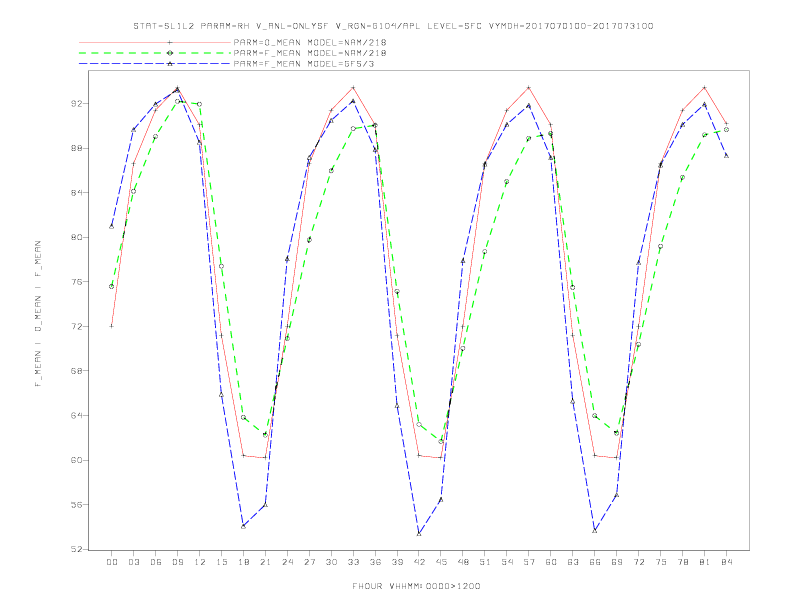Click the red solid legend line sample

coord(155,42)
